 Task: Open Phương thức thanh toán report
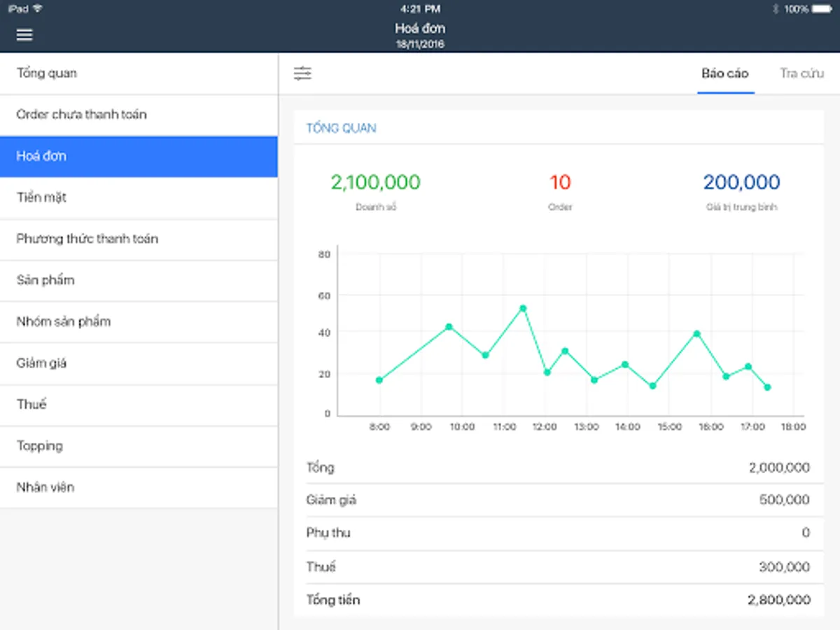[x=139, y=239]
